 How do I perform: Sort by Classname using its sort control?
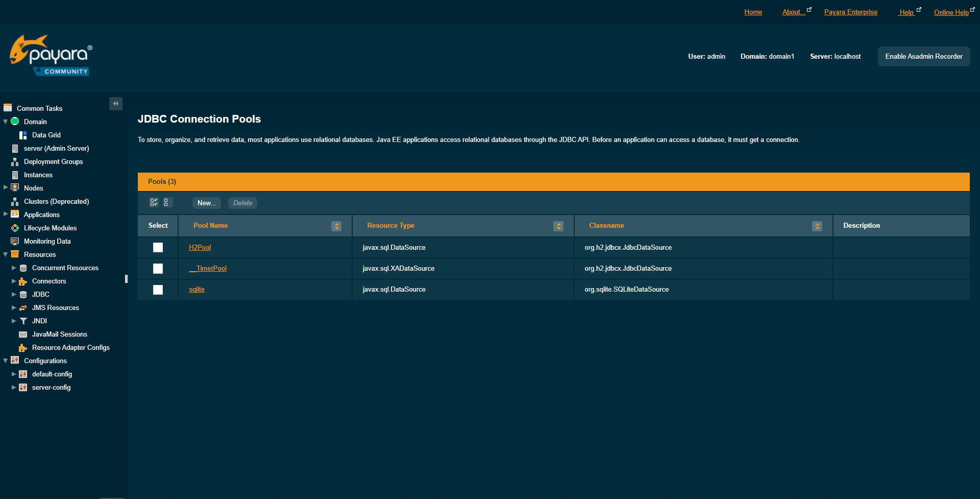click(x=817, y=226)
